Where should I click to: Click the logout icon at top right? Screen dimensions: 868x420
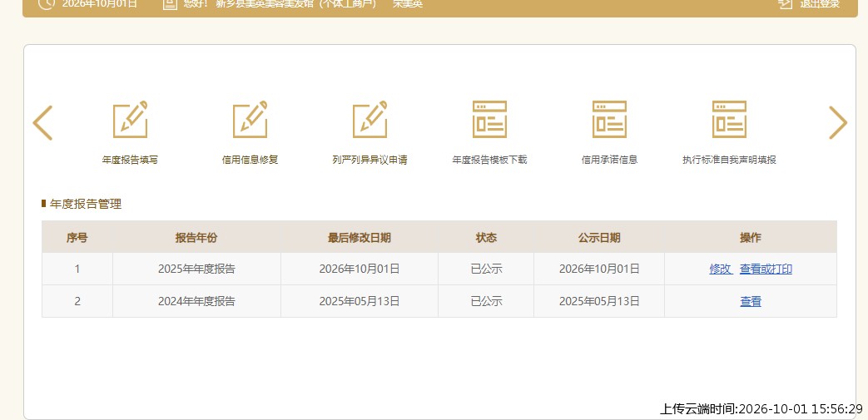pos(785,4)
